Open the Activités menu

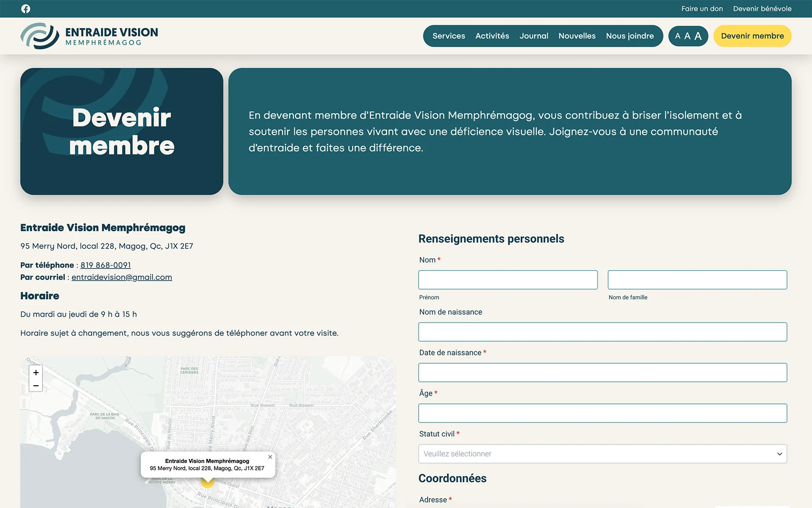tap(492, 36)
